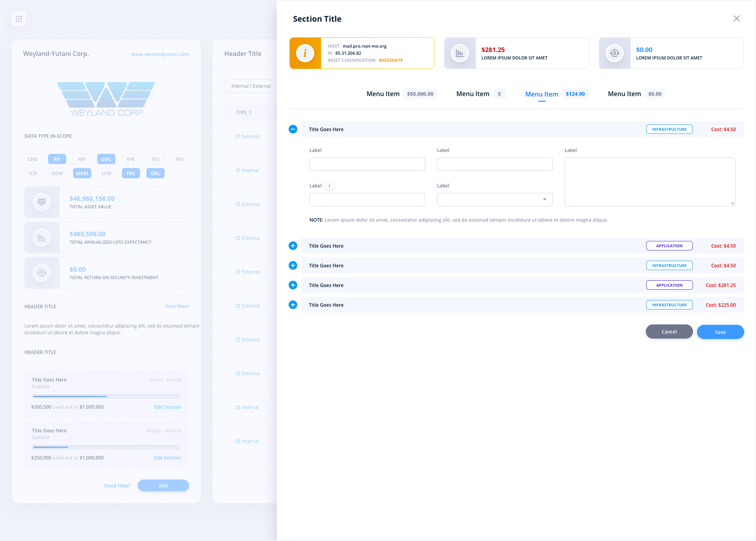Toggle the PII data type tag
The height and width of the screenshot is (541, 756).
point(57,159)
